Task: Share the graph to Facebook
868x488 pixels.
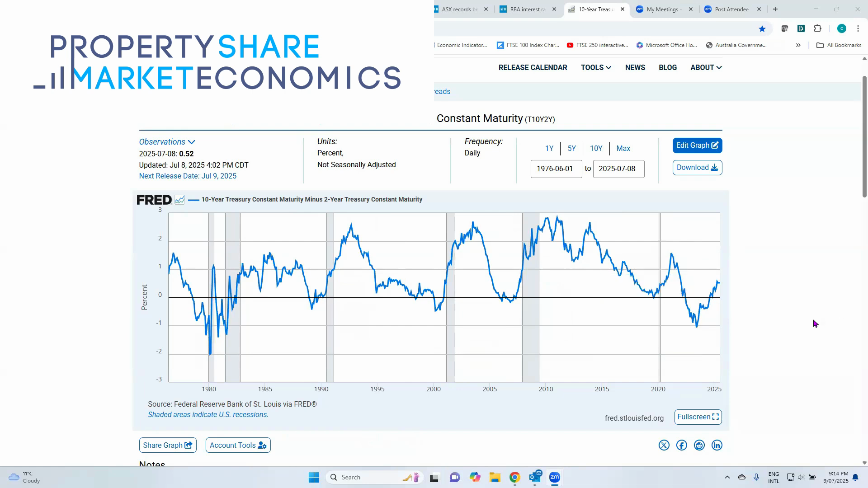Action: pyautogui.click(x=681, y=445)
